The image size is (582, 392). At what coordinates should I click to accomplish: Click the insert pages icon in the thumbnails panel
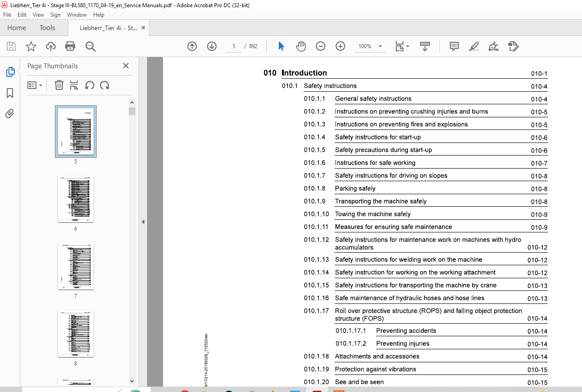click(x=74, y=85)
